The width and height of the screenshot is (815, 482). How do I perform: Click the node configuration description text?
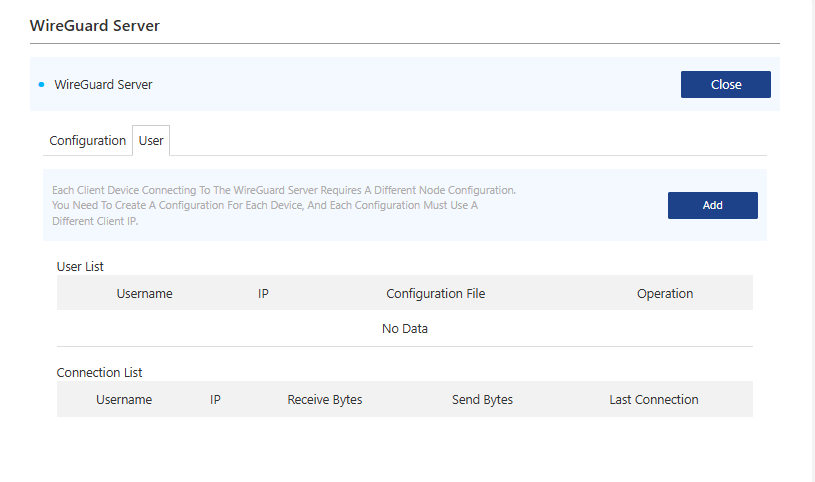pyautogui.click(x=284, y=205)
